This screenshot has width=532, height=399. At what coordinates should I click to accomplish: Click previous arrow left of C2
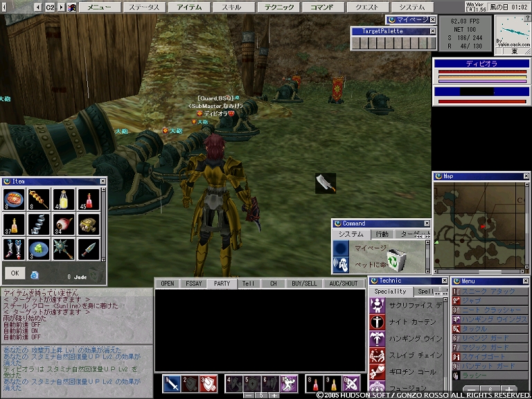pos(38,7)
